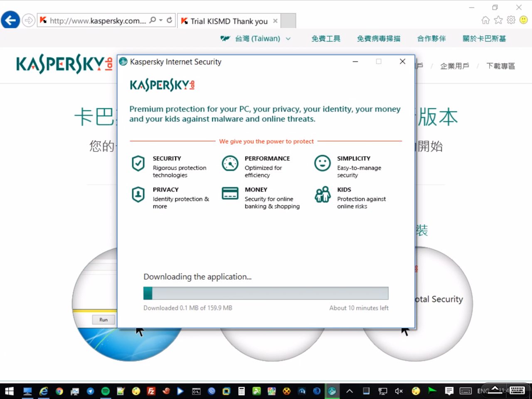The height and width of the screenshot is (399, 532).
Task: Click the Performance gauge icon
Action: click(230, 164)
